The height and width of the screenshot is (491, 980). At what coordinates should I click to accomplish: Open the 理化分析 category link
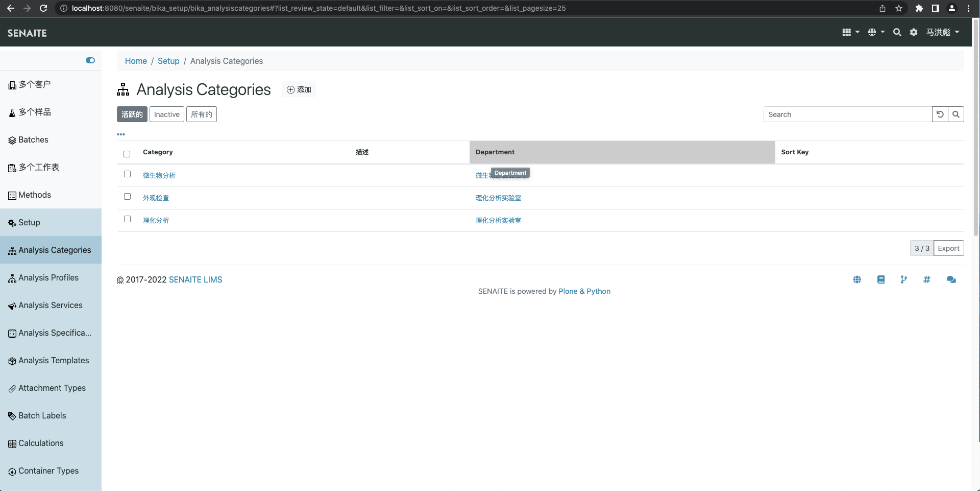coord(156,220)
